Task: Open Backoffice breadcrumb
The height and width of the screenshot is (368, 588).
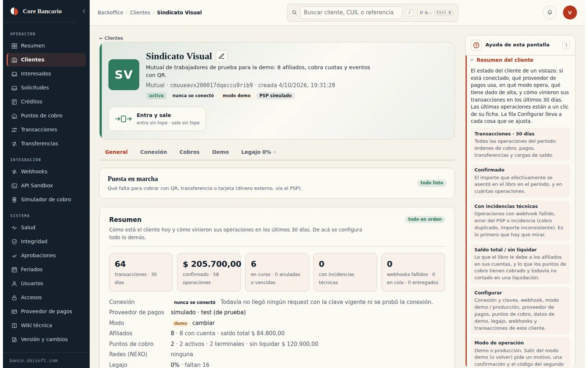Action: [x=110, y=13]
